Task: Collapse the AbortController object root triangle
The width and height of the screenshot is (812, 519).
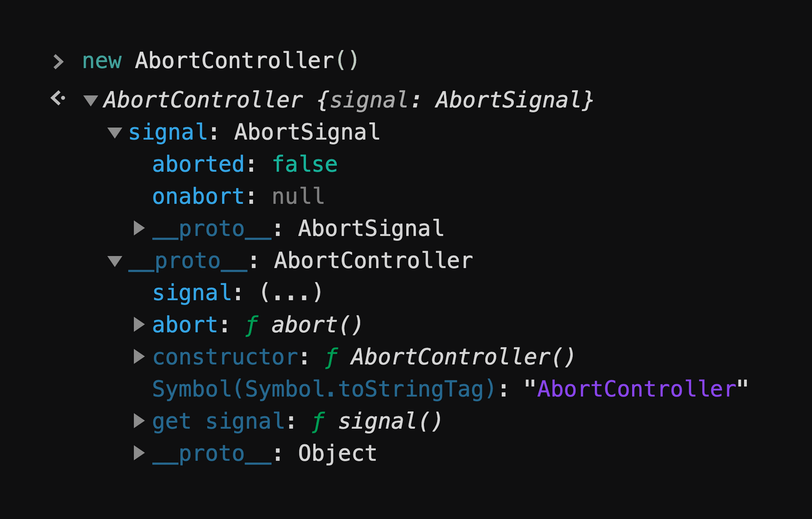Action: click(90, 100)
